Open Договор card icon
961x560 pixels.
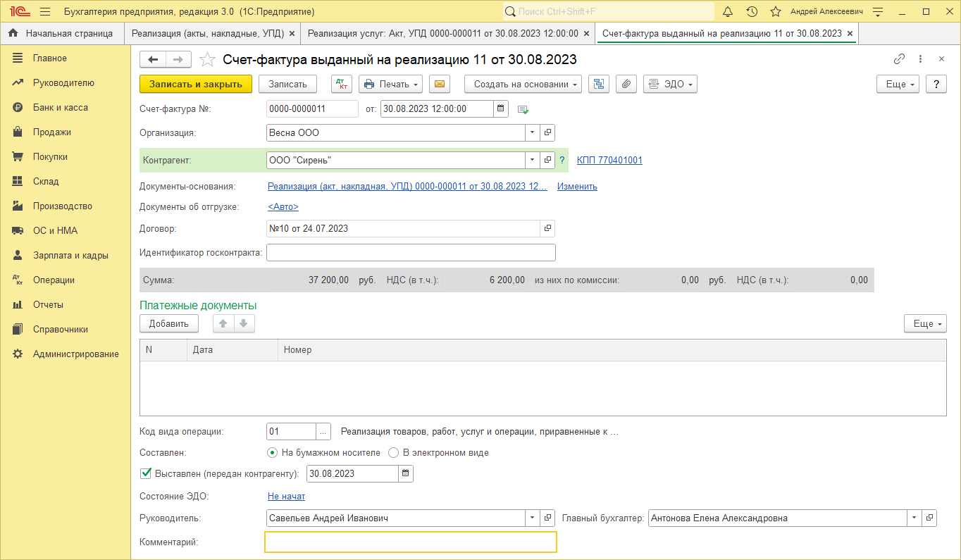[547, 228]
